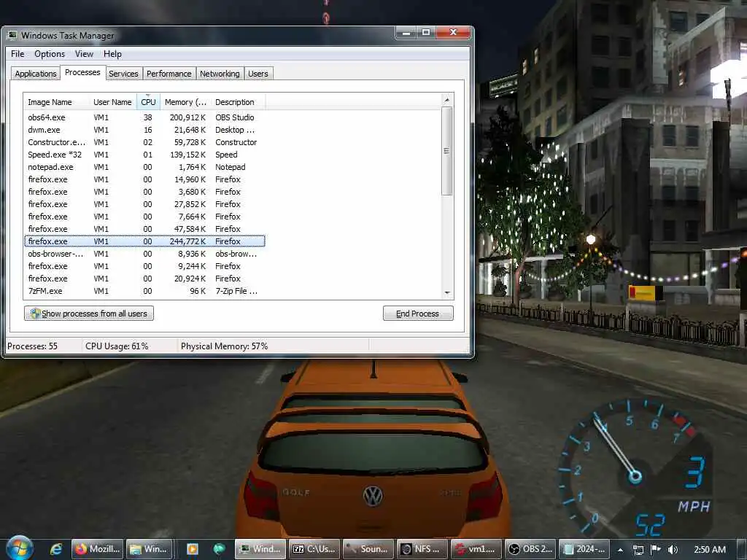Select firefox.exe using 14,960 K memory
The height and width of the screenshot is (560, 747).
[144, 179]
